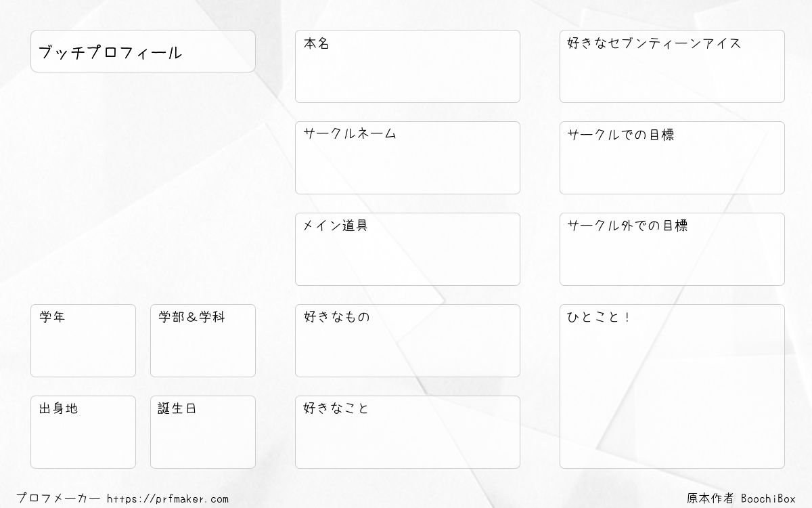Select the 本名 input box
The width and height of the screenshot is (812, 508).
[407, 66]
